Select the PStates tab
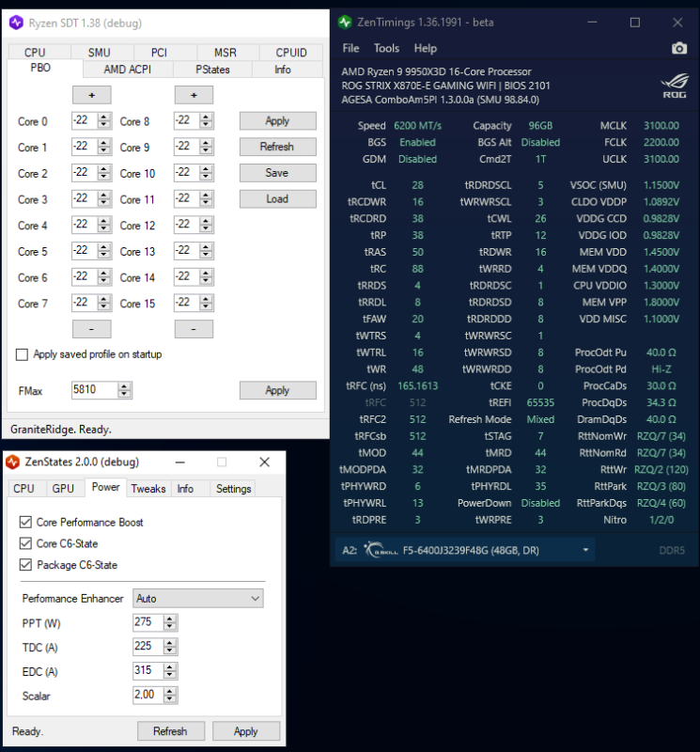Image resolution: width=700 pixels, height=752 pixels. coord(212,70)
